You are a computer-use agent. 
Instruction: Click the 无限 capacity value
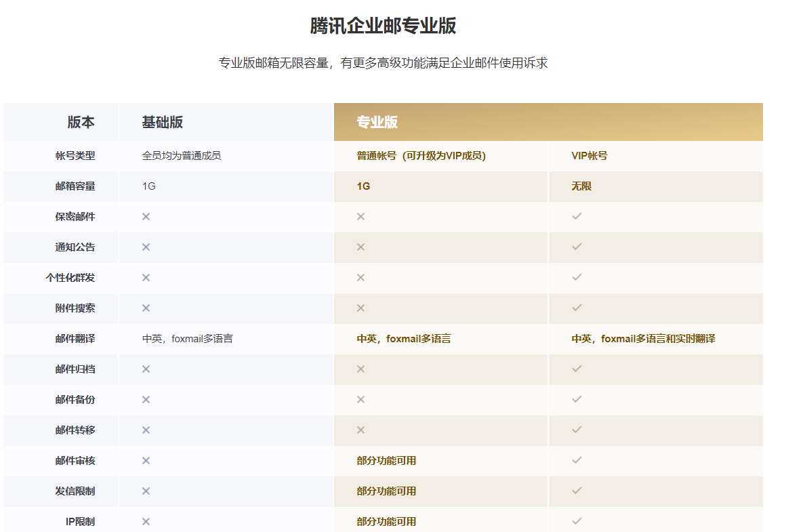pyautogui.click(x=581, y=186)
